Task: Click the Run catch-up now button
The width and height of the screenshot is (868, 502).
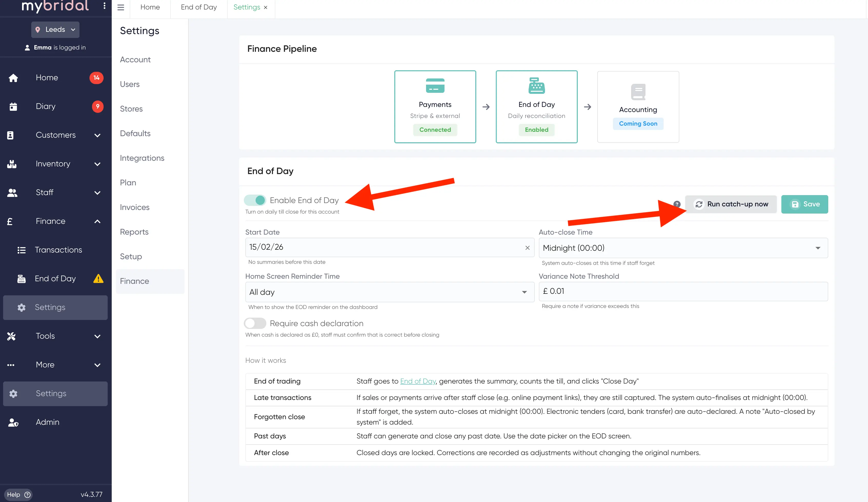Action: (731, 204)
